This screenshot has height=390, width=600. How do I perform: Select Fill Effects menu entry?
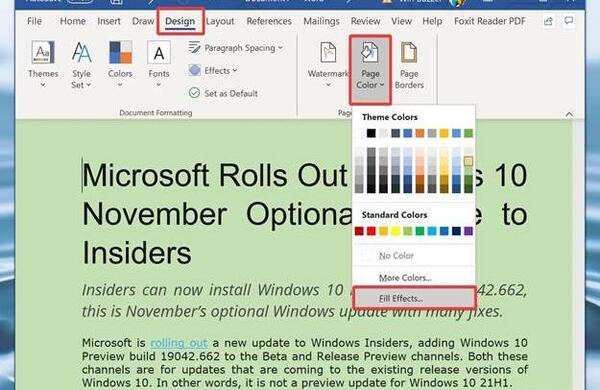pos(414,298)
